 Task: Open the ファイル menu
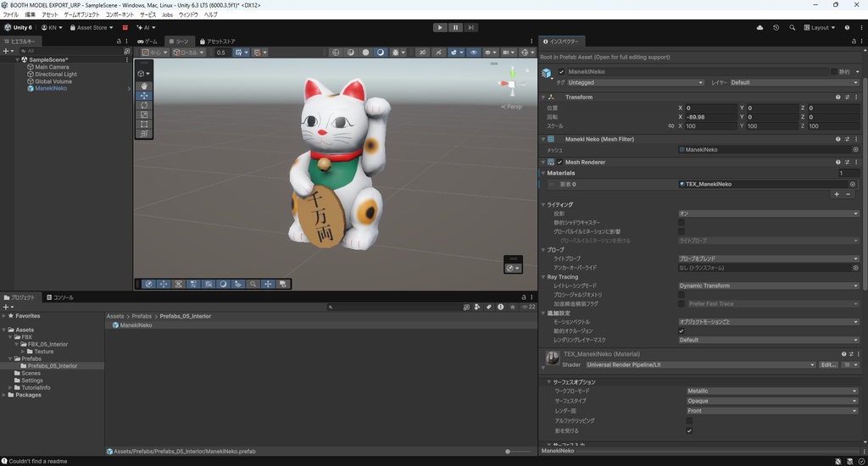[x=10, y=15]
